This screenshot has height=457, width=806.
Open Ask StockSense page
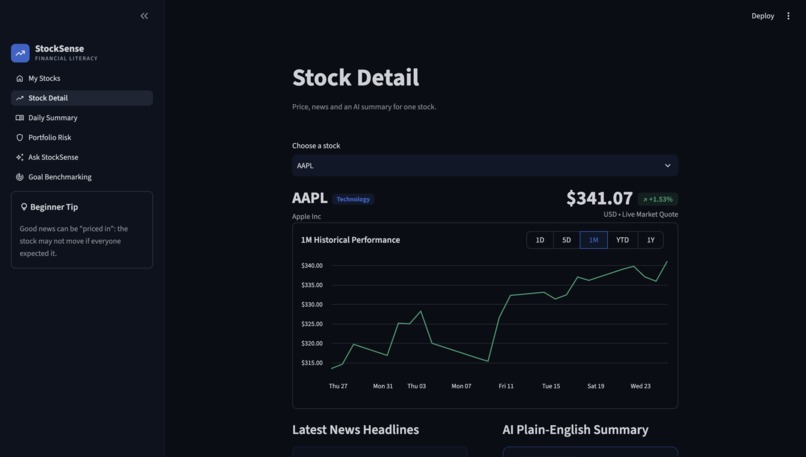point(82,157)
